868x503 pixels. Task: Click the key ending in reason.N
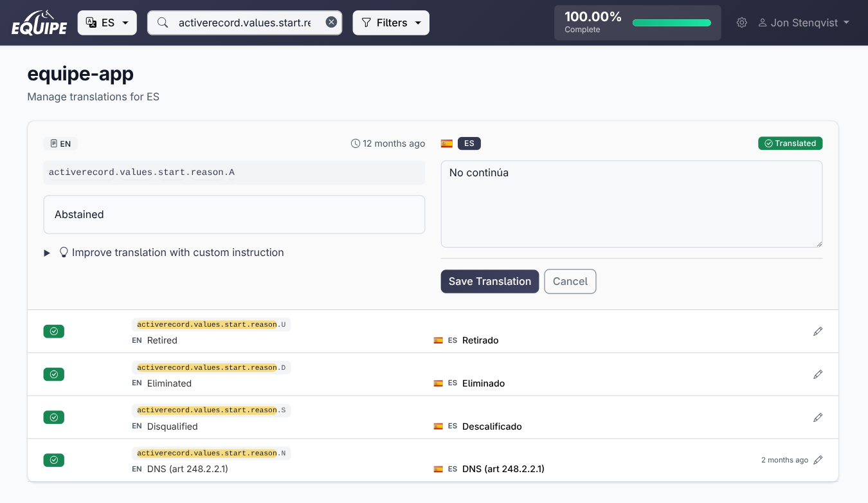click(212, 453)
